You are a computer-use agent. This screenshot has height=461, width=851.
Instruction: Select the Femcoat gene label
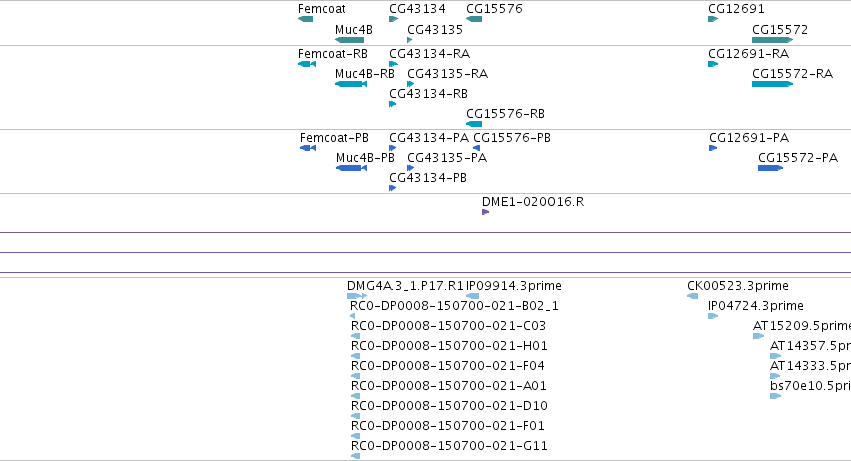pos(321,9)
